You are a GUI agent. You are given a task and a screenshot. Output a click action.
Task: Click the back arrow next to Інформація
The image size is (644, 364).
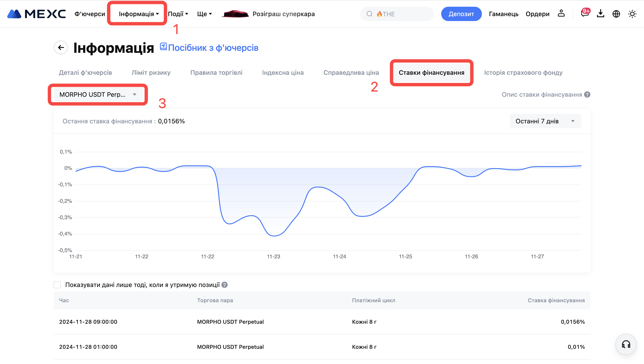(61, 47)
